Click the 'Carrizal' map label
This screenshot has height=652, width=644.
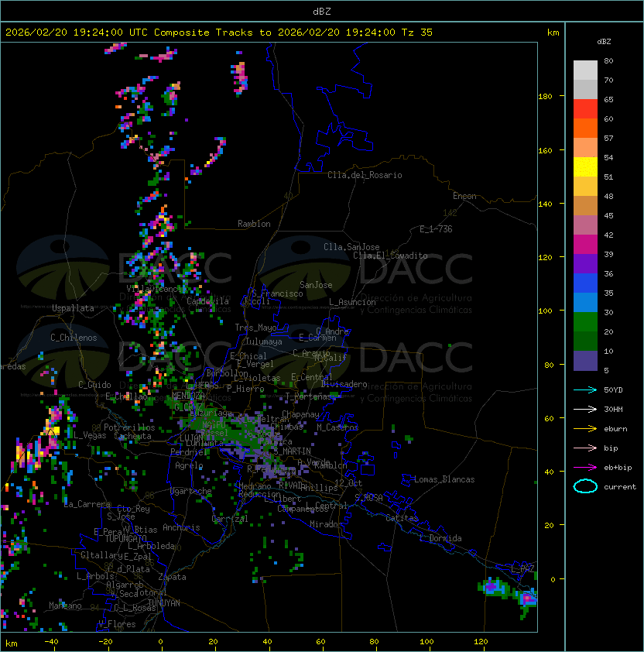(x=230, y=519)
